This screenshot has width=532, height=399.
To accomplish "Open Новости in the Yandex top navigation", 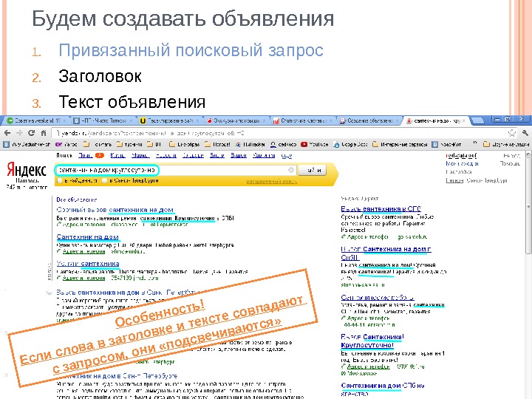I will point(166,155).
